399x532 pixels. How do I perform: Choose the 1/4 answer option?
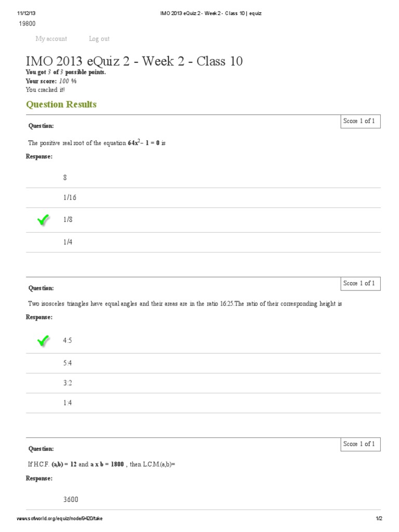[x=68, y=242]
